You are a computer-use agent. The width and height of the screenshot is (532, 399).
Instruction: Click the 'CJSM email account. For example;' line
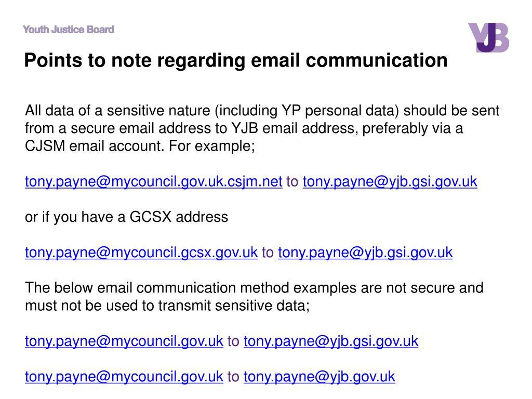140,146
